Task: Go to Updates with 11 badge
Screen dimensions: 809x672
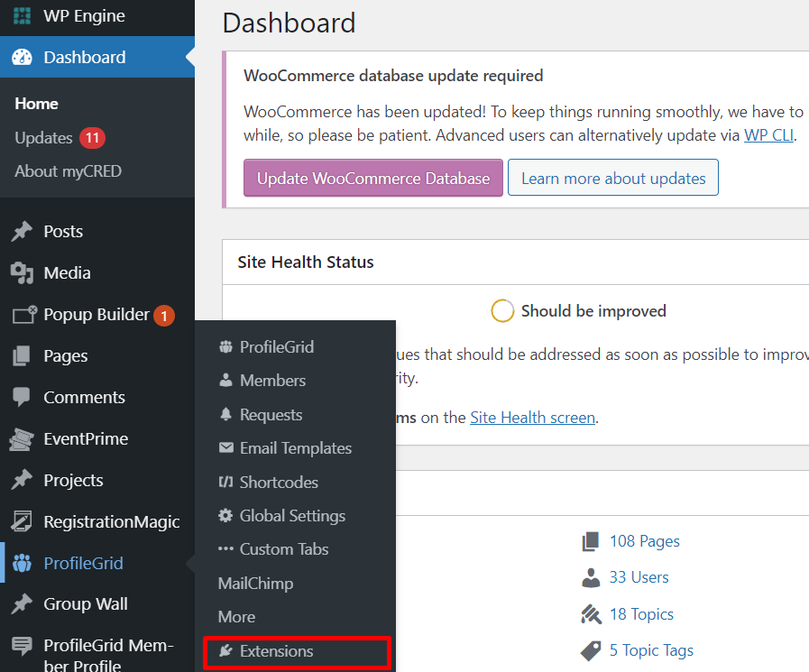Action: [x=43, y=138]
